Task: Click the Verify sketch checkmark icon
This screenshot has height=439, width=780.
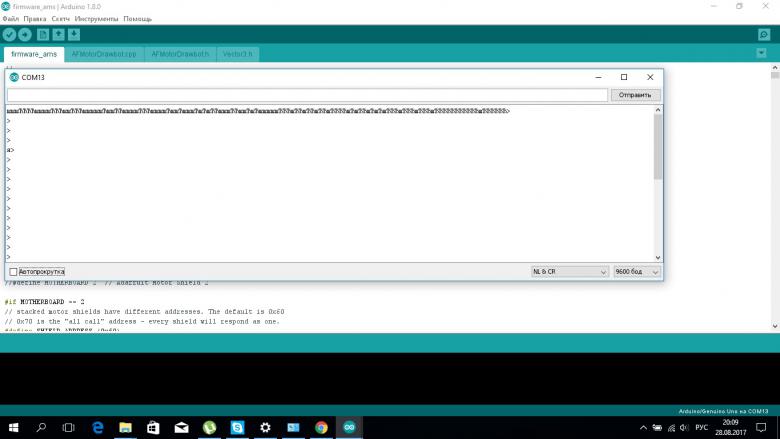Action: 9,35
